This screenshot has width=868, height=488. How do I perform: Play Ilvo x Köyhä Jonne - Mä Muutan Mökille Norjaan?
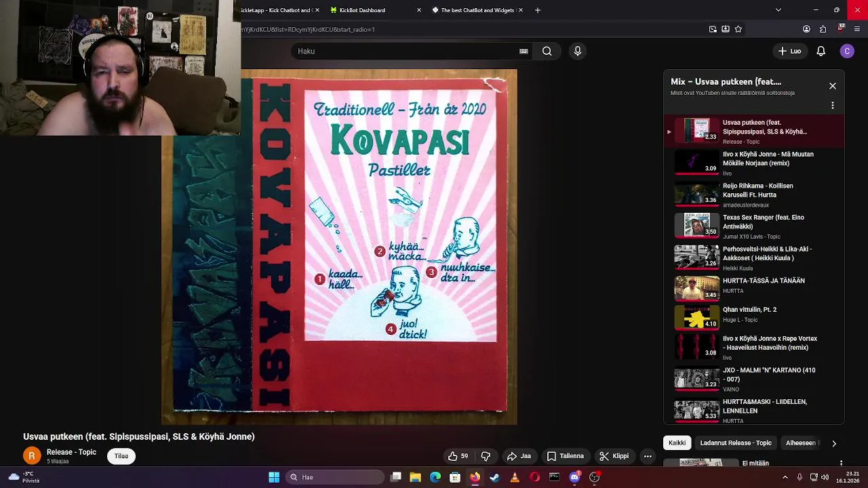tap(754, 163)
